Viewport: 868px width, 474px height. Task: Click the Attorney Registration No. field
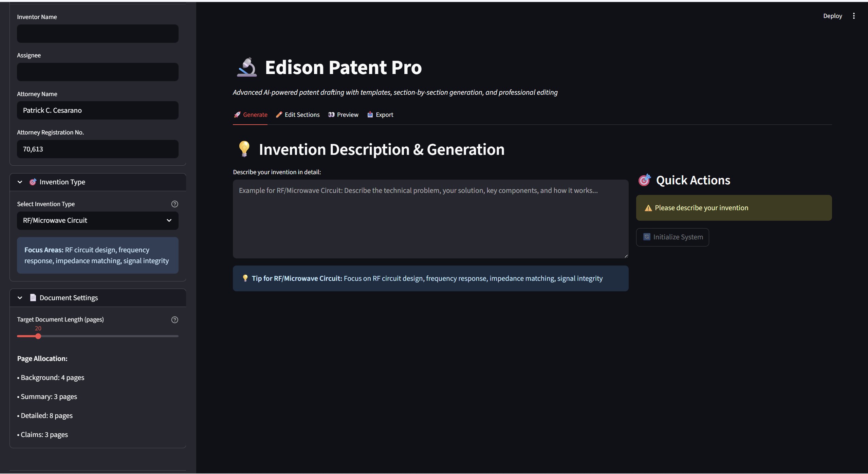click(x=97, y=149)
